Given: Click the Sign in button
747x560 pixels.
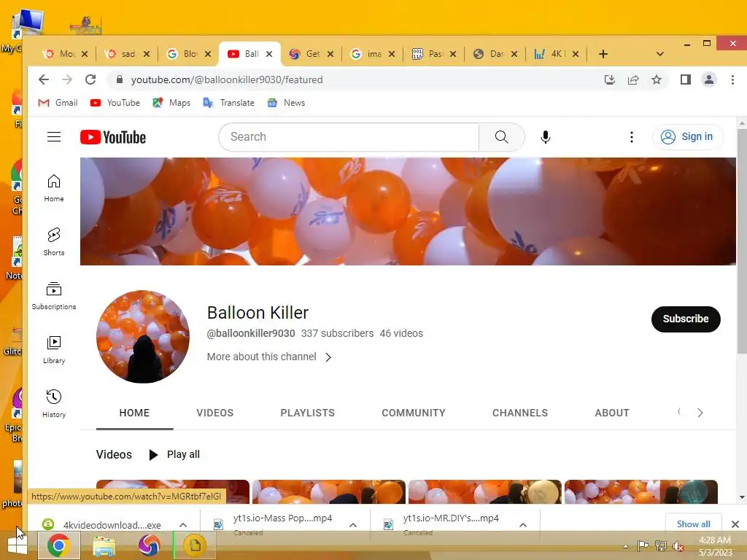Looking at the screenshot, I should [x=687, y=137].
